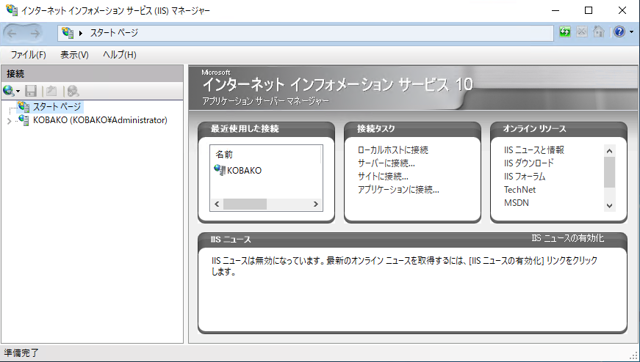
Task: Open the breadcrumb arrow before スタート ページ
Action: pos(81,33)
